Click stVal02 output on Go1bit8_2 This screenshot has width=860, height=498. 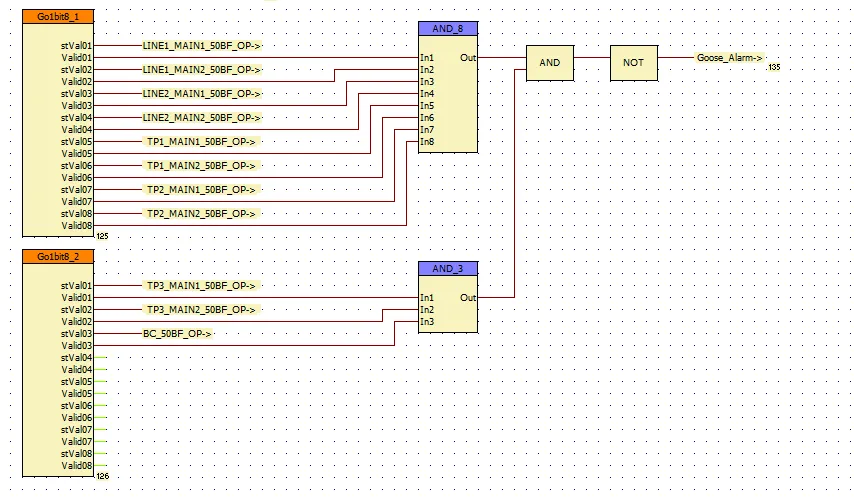click(x=76, y=310)
